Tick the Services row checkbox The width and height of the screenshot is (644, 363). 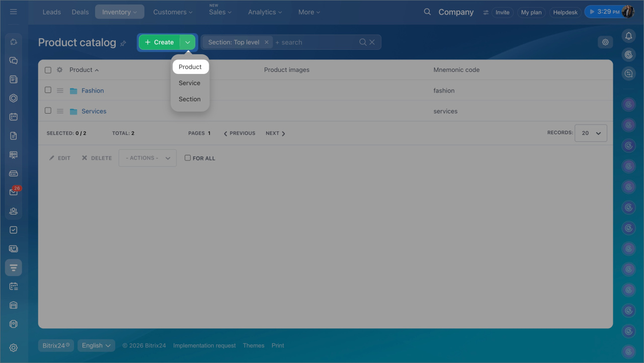pyautogui.click(x=48, y=111)
